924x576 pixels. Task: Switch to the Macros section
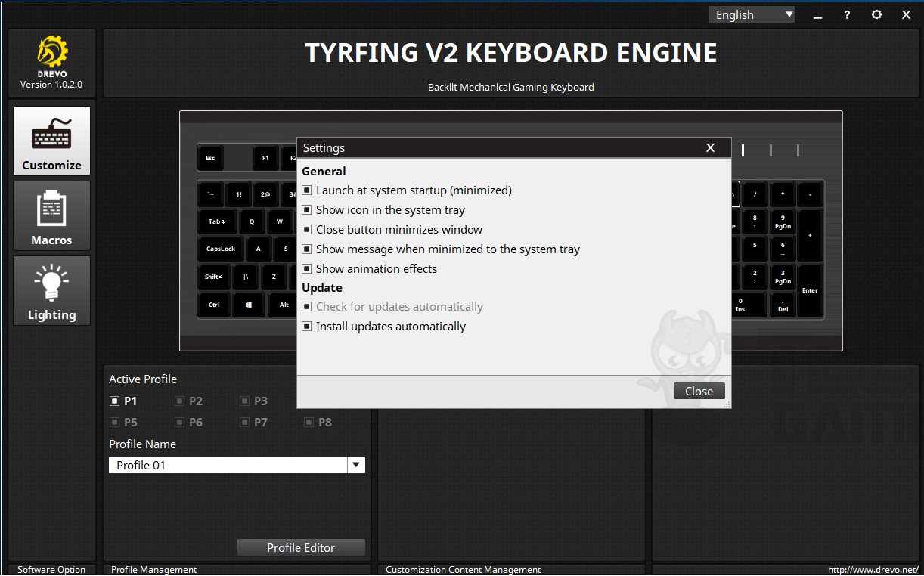[x=51, y=216]
